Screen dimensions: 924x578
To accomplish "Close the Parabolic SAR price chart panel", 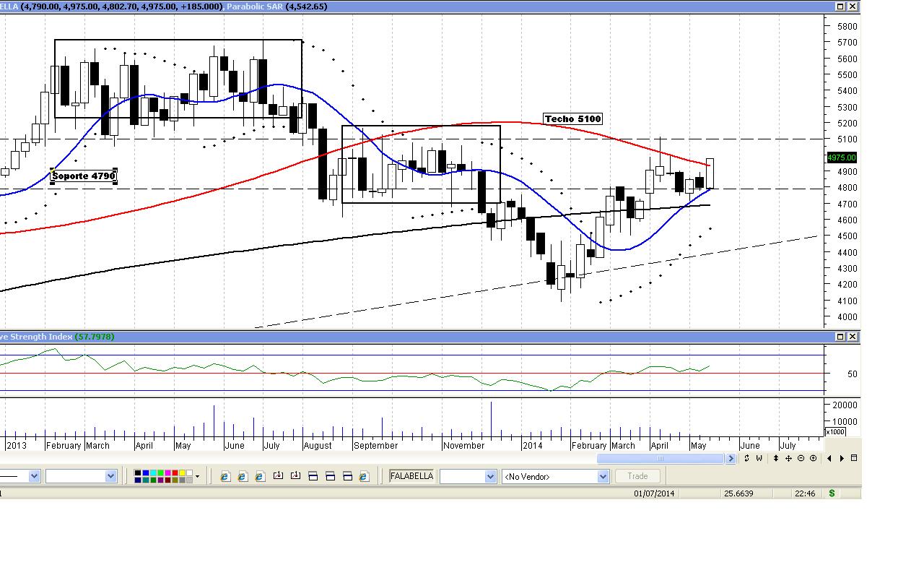I will point(853,7).
